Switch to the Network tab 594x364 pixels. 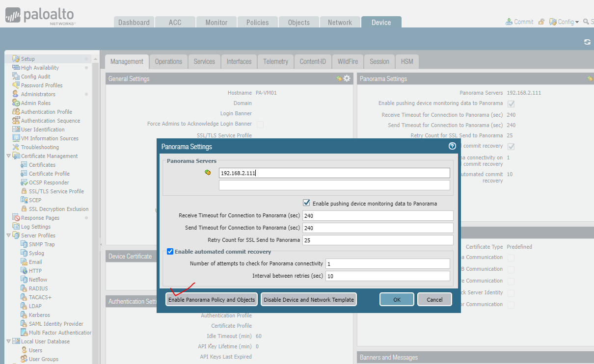(x=340, y=23)
